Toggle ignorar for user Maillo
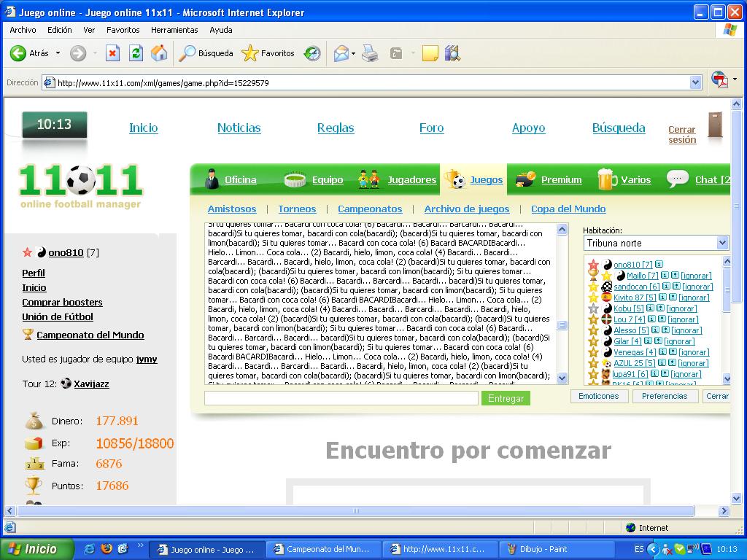The image size is (747, 560). coord(696,276)
